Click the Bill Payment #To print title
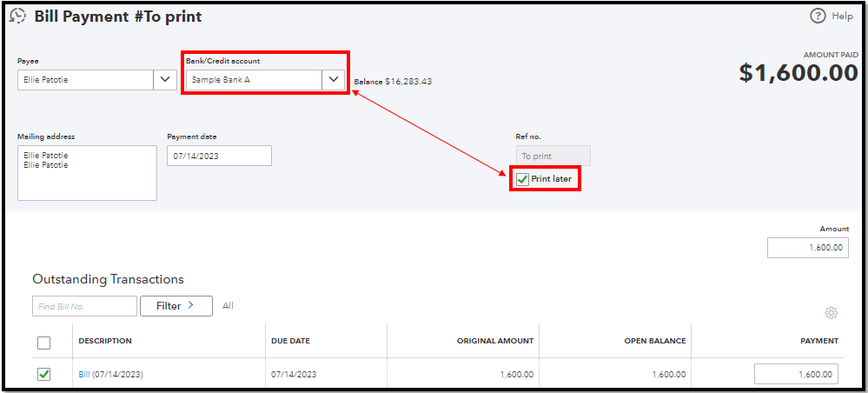The image size is (868, 393). click(118, 17)
